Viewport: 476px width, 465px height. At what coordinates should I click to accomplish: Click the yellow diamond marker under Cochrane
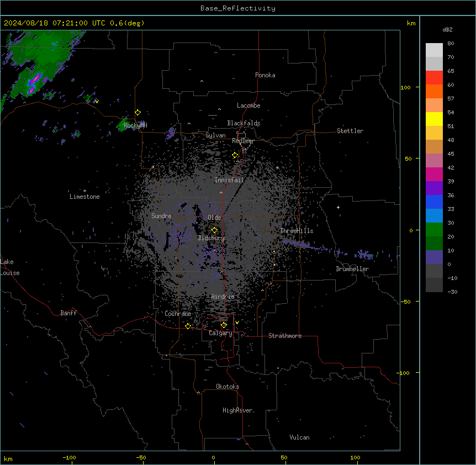188,326
